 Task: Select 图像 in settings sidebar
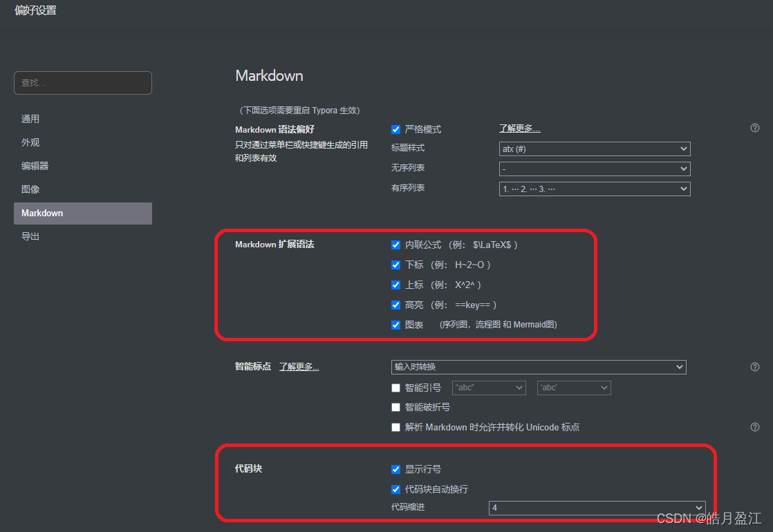[x=83, y=189]
